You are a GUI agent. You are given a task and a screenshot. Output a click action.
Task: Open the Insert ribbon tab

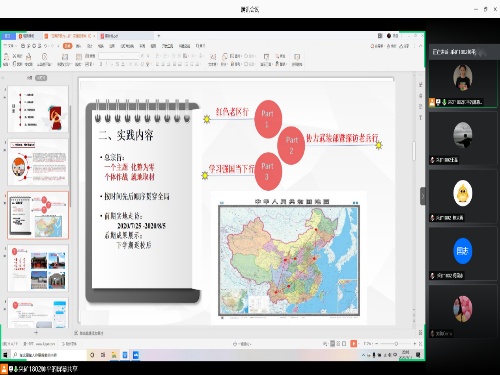pos(79,46)
